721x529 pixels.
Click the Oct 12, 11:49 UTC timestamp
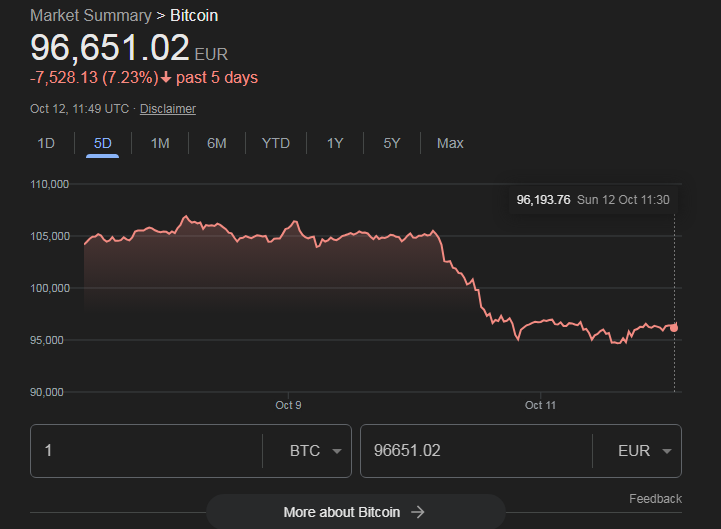[x=79, y=109]
